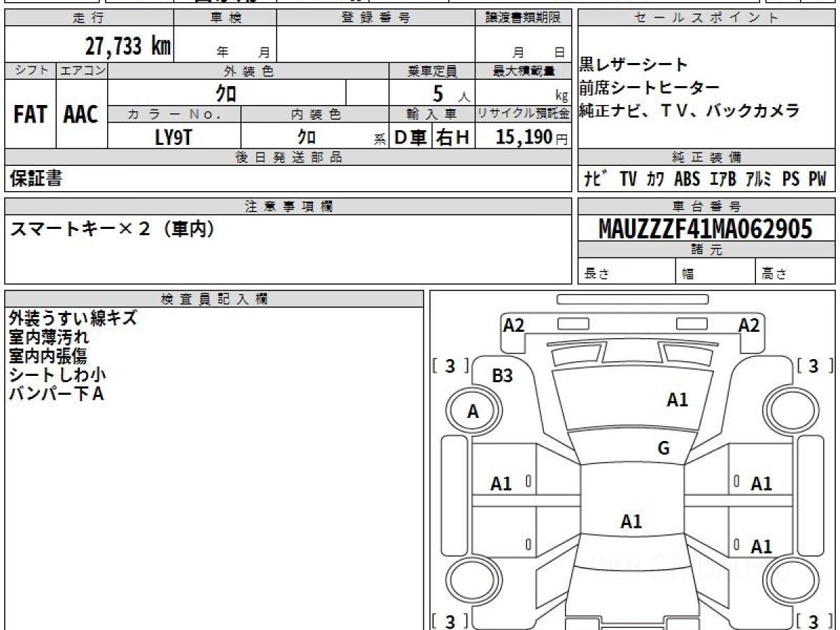Click the 黒レザーシート sales point line
840x630 pixels.
coord(633,65)
